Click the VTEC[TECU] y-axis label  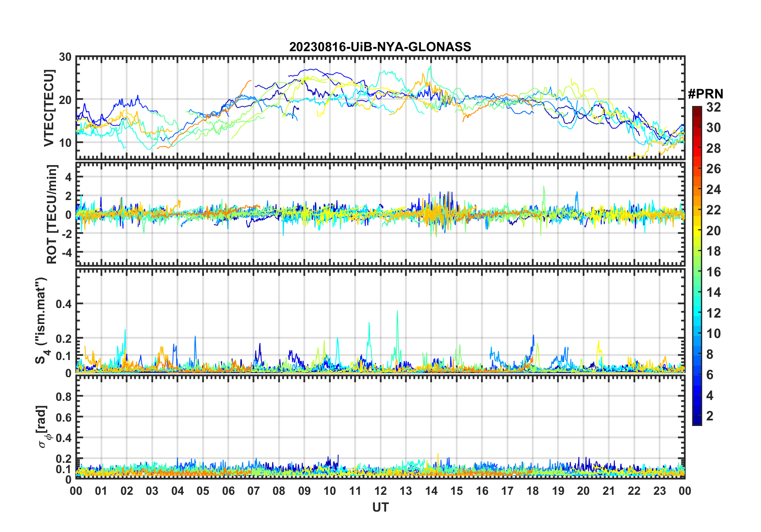pos(49,108)
